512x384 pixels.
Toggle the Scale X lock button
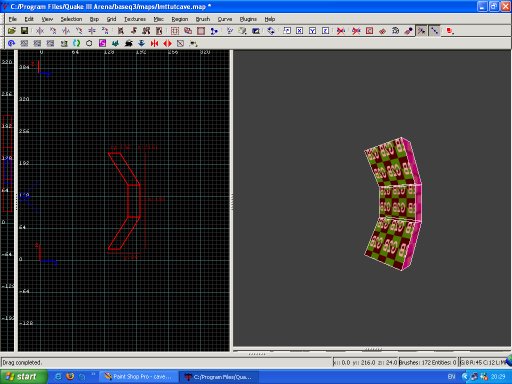(300, 31)
